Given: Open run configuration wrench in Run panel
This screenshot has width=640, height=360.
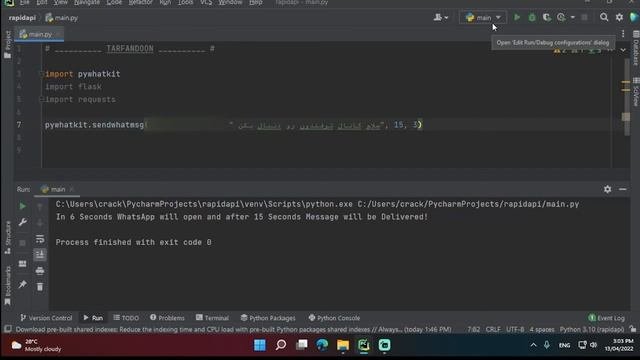Looking at the screenshot, I should pos(22,222).
